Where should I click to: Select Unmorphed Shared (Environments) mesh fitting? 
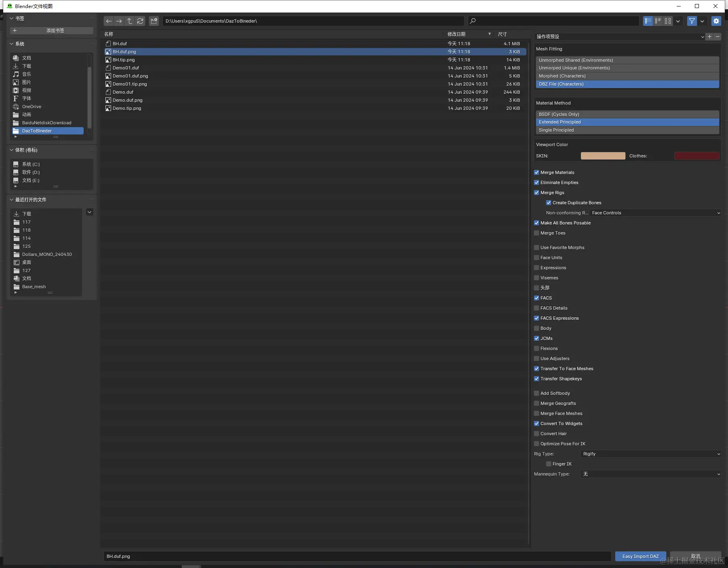point(627,60)
